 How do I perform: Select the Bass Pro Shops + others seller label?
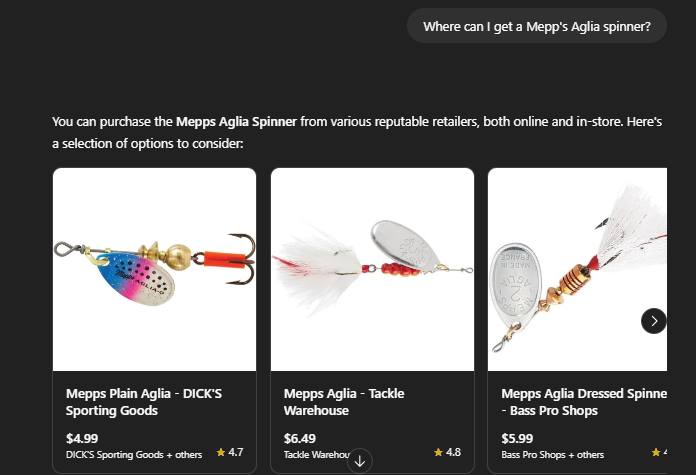[553, 454]
